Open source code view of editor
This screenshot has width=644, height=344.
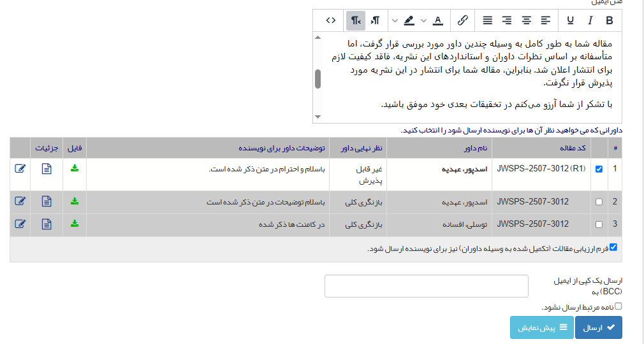point(330,20)
